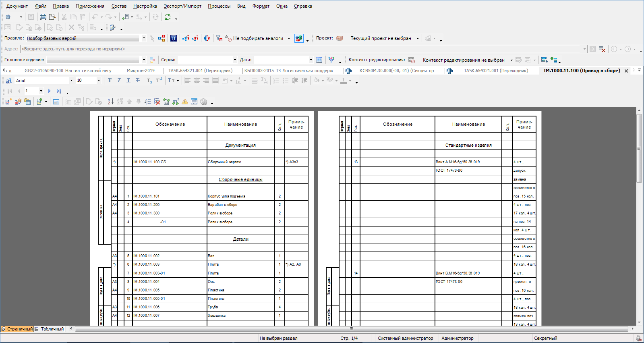Jump to the last page
The height and width of the screenshot is (343, 644).
point(59,91)
